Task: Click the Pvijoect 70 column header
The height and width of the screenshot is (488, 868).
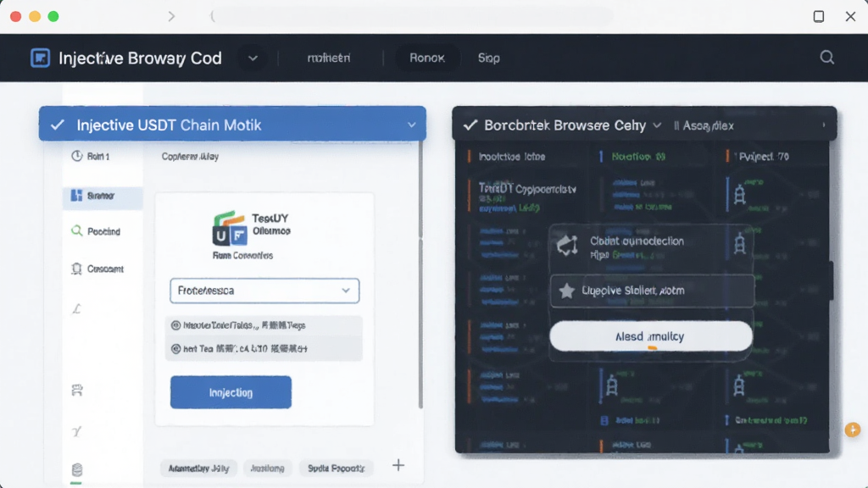Action: 764,157
